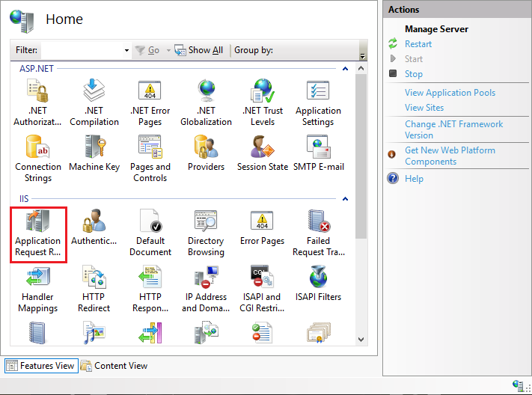Open View Sites link

click(x=424, y=108)
